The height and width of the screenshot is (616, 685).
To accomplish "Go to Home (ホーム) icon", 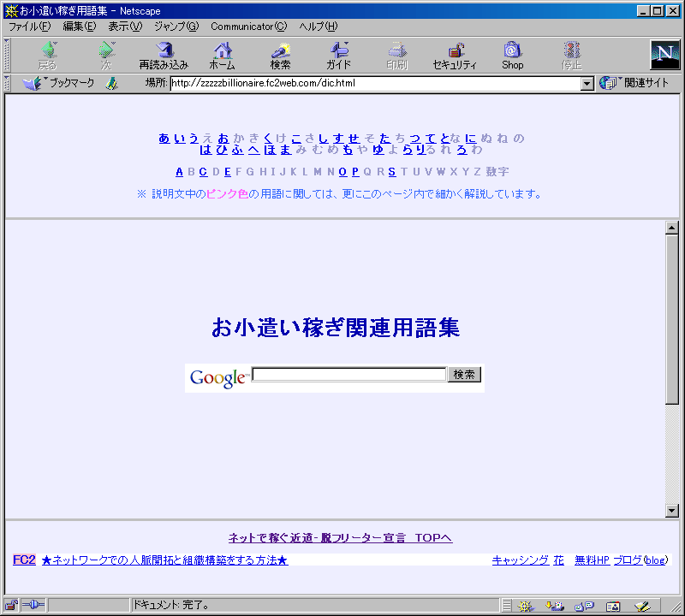I will 222,55.
